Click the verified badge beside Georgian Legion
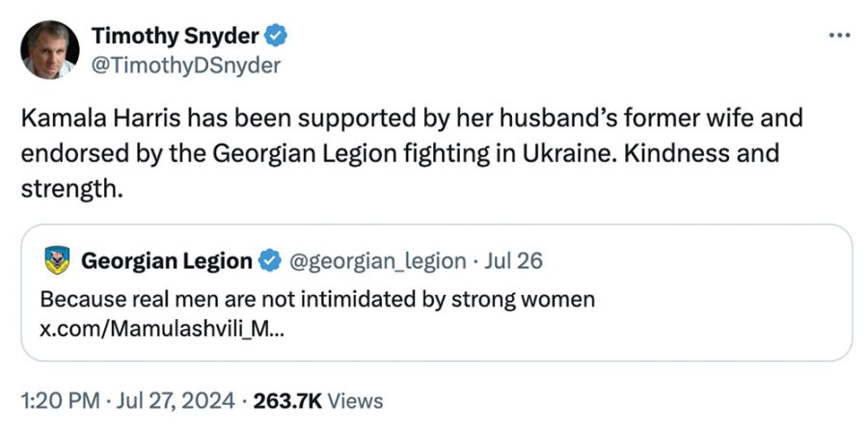 click(x=271, y=260)
